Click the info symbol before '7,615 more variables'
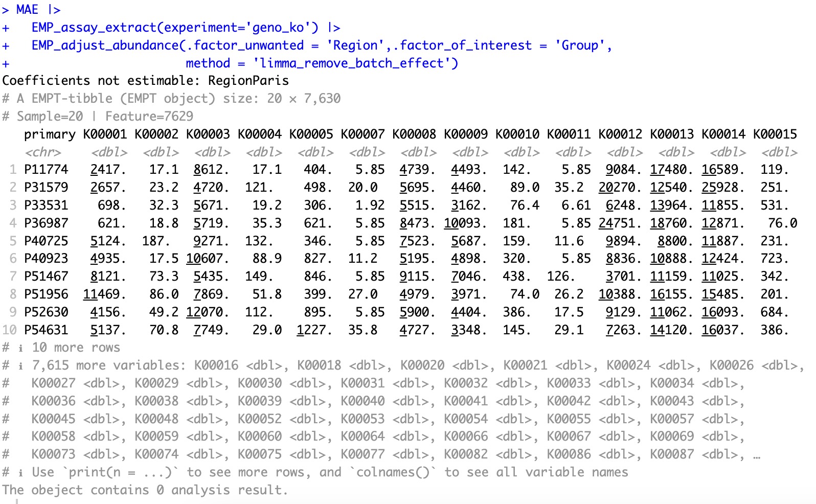This screenshot has width=816, height=504. click(20, 366)
